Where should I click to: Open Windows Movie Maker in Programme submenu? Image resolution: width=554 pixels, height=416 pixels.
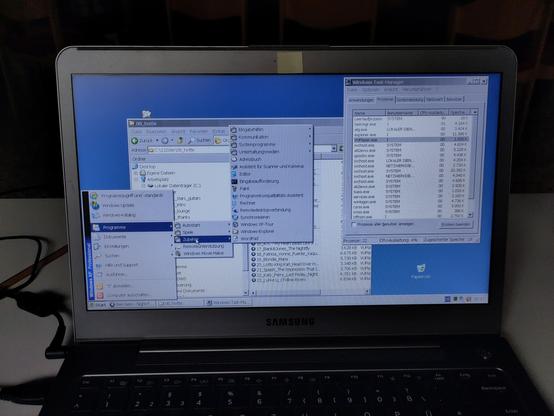203,253
